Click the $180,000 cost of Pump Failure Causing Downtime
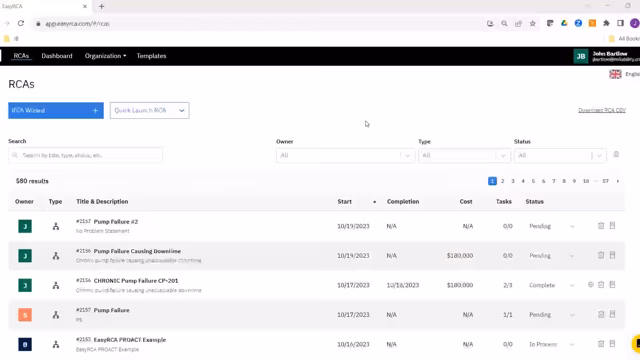The image size is (640, 360). coord(460,256)
